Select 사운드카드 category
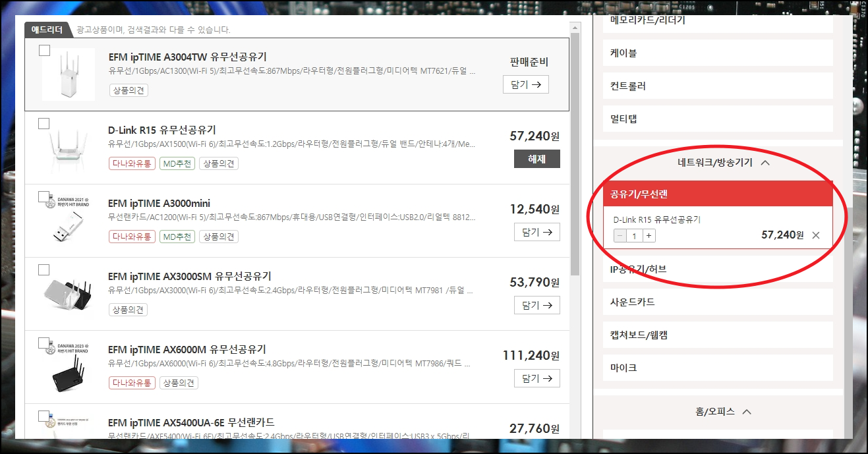This screenshot has width=868, height=454. tap(718, 302)
